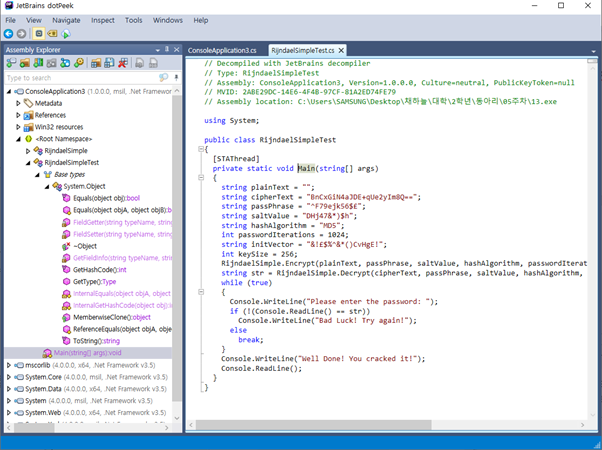
Task: Open the File menu
Action: tap(10, 20)
